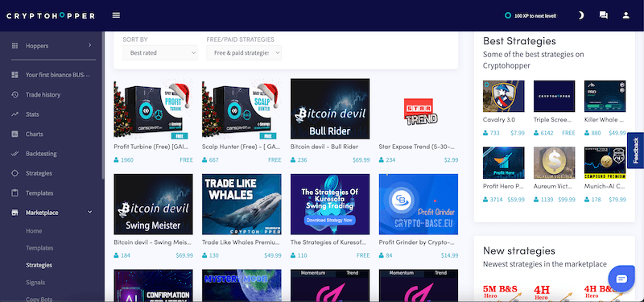Select the Trade Like Whales thumbnail
The height and width of the screenshot is (302, 644).
click(x=242, y=205)
